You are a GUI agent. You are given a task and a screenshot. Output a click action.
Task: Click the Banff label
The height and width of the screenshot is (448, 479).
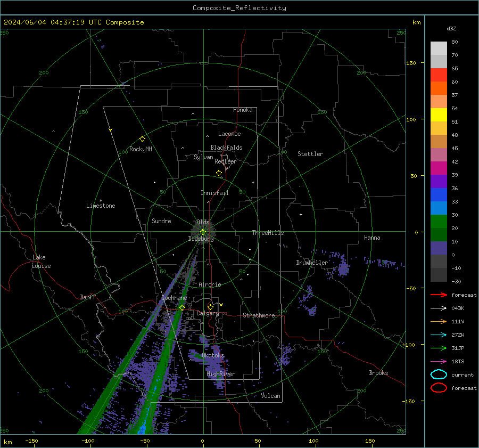(88, 297)
